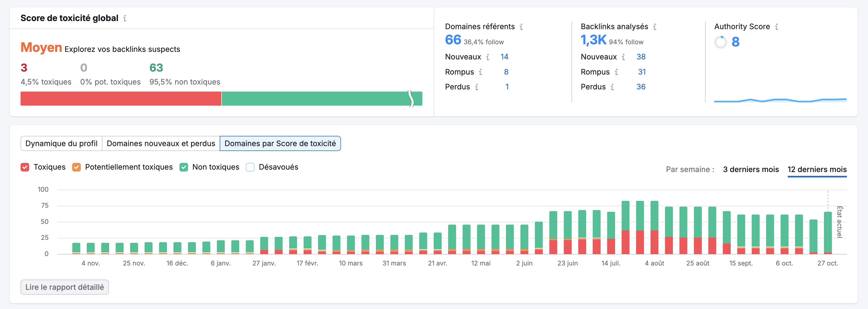
Task: Click info icon next to Perdus domains
Action: tap(476, 87)
